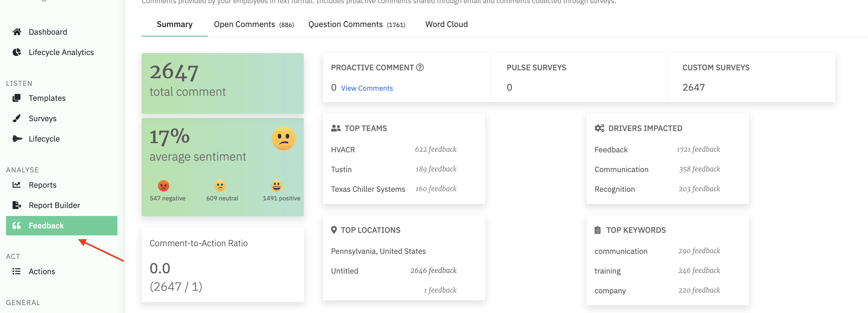Click the Dashboard home icon
This screenshot has height=313, width=868.
pos(17,32)
